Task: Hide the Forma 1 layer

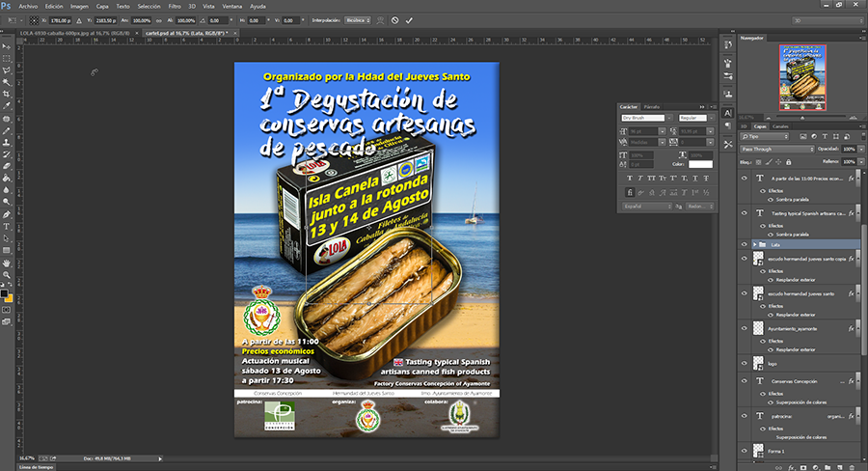Action: tap(744, 451)
